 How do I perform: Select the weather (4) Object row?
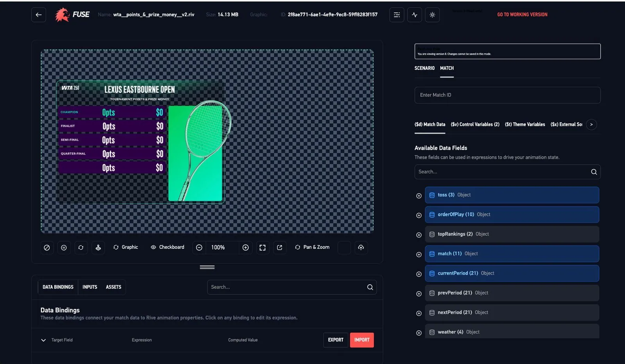(x=512, y=331)
